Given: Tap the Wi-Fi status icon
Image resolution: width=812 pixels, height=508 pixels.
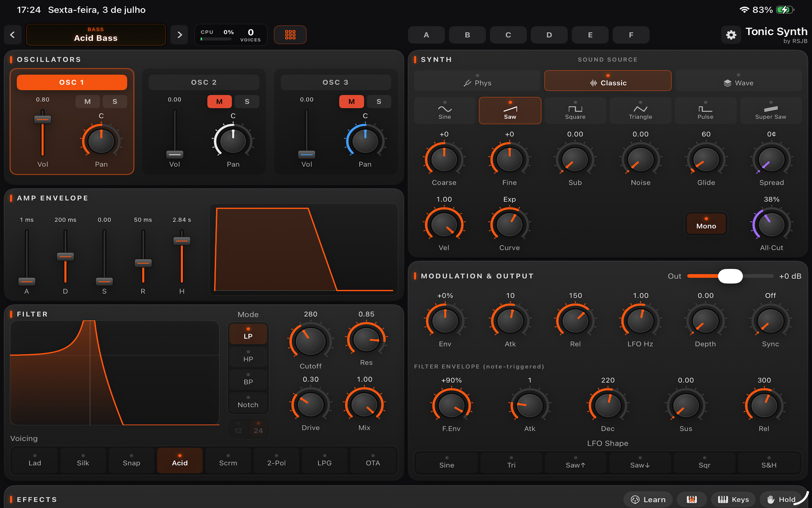Looking at the screenshot, I should 744,10.
